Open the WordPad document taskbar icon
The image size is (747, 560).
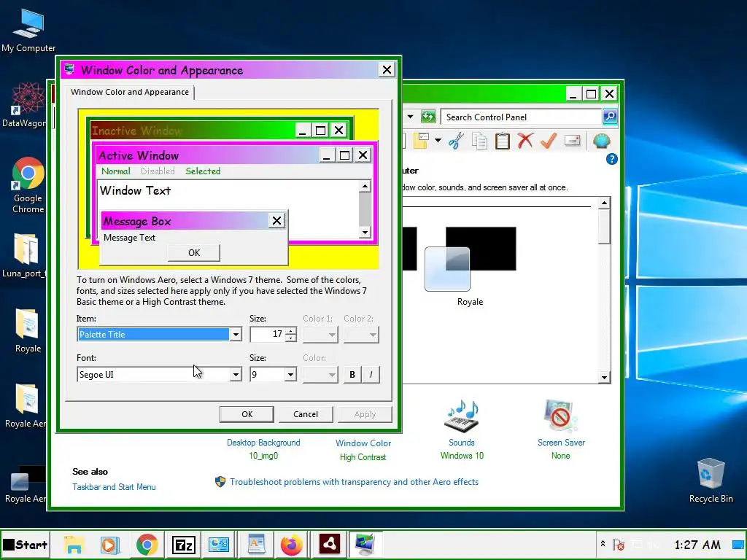click(256, 544)
